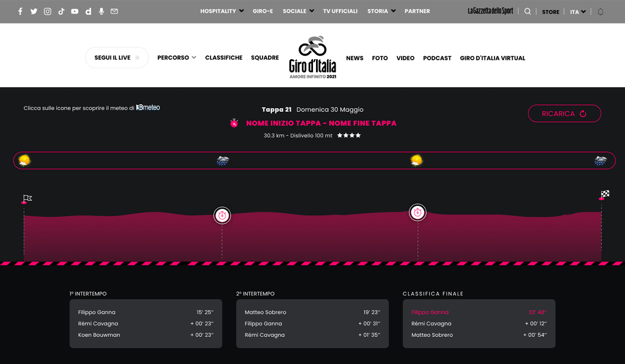Click the email envelope icon
The height and width of the screenshot is (364, 625).
coord(114,11)
